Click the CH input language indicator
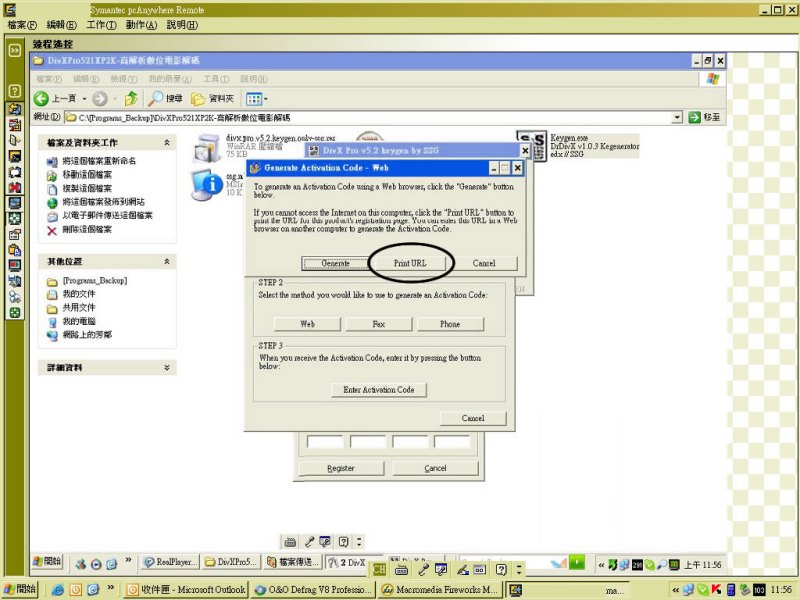Viewport: 800px width, 600px height. (379, 569)
